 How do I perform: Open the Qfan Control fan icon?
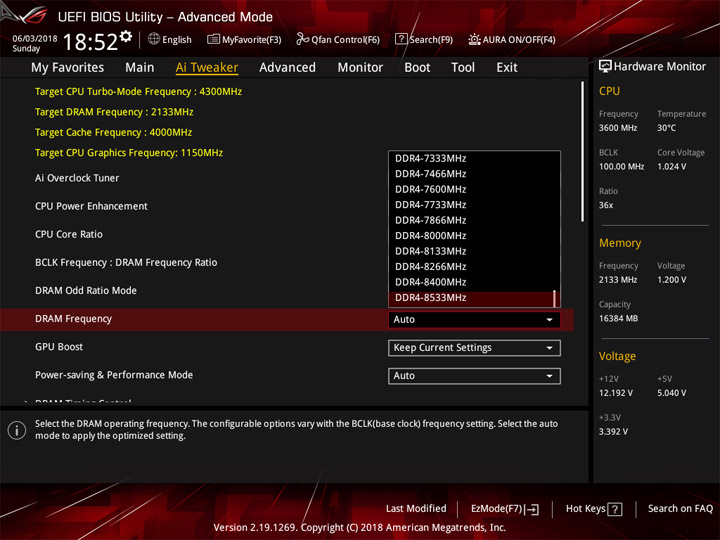(x=302, y=39)
